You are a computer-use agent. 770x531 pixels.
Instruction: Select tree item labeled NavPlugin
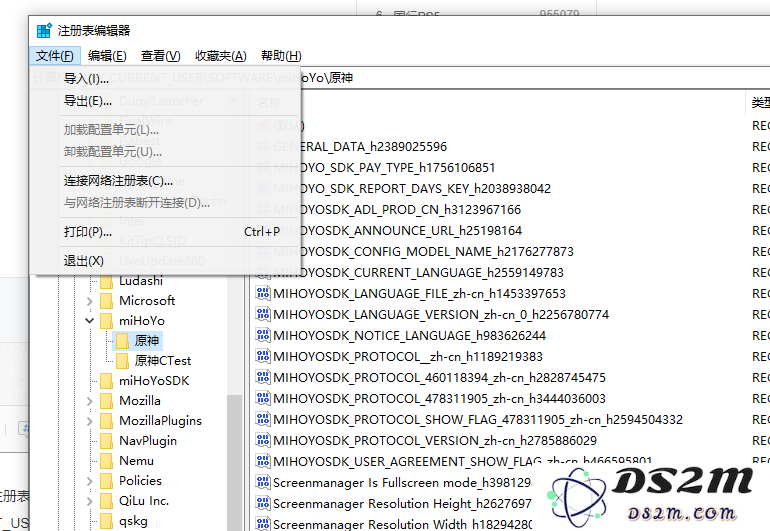148,441
